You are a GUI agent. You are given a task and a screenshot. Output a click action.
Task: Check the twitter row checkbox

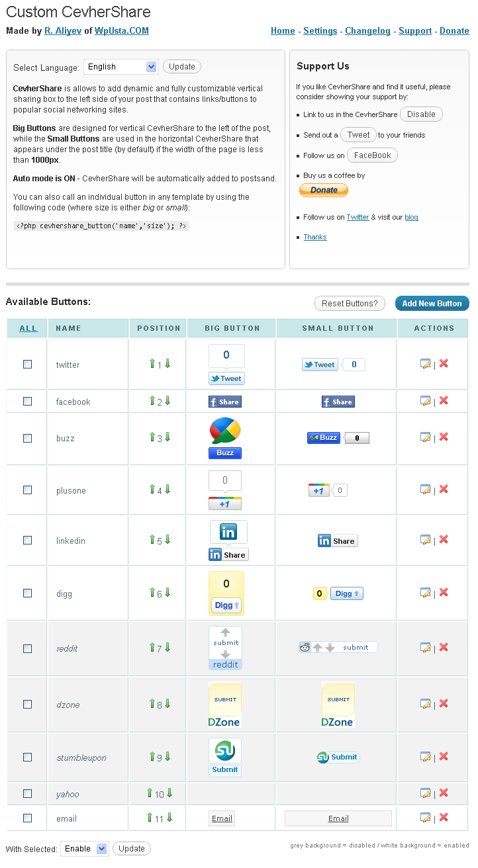[27, 364]
